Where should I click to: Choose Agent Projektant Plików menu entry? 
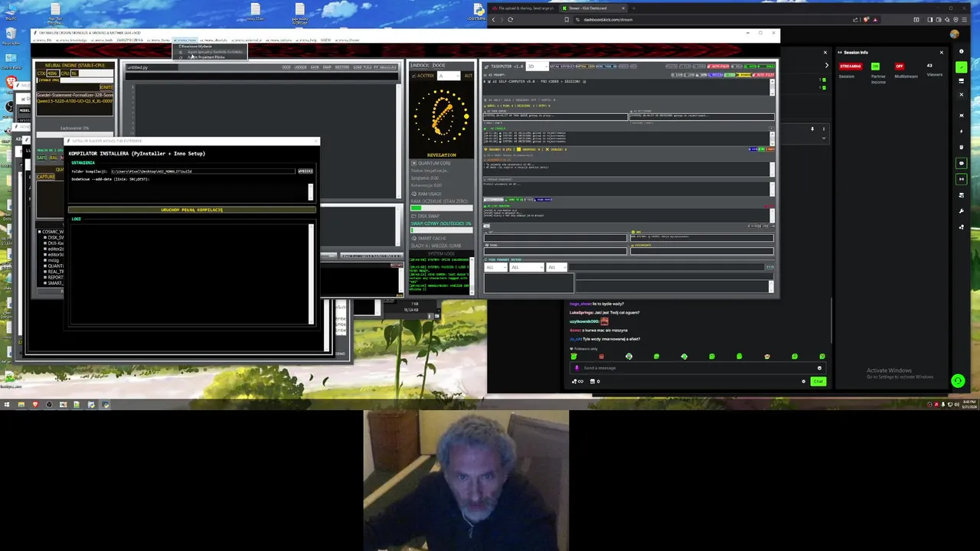coord(207,57)
